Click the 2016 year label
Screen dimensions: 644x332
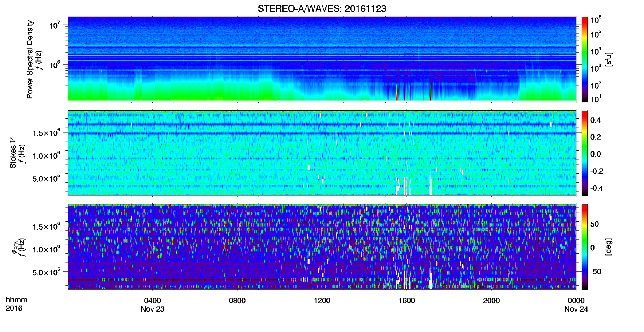(14, 308)
